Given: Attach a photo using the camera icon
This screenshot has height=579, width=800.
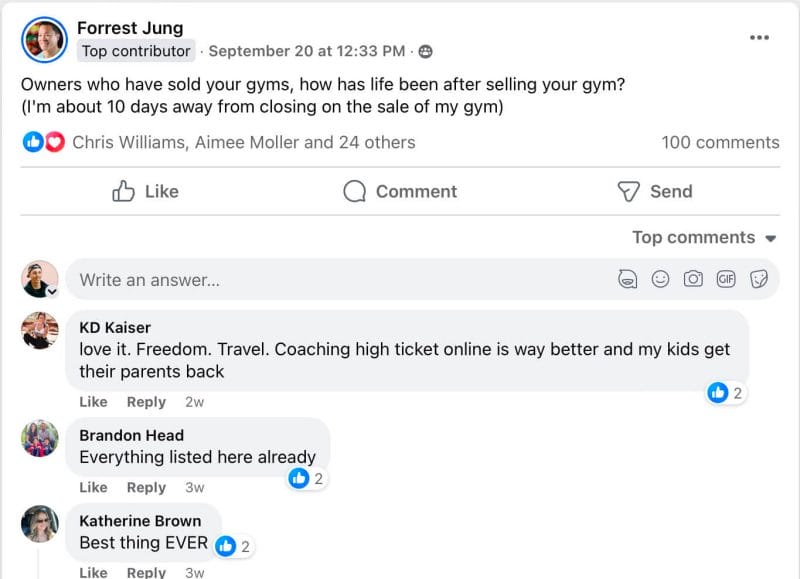Looking at the screenshot, I should pyautogui.click(x=693, y=279).
